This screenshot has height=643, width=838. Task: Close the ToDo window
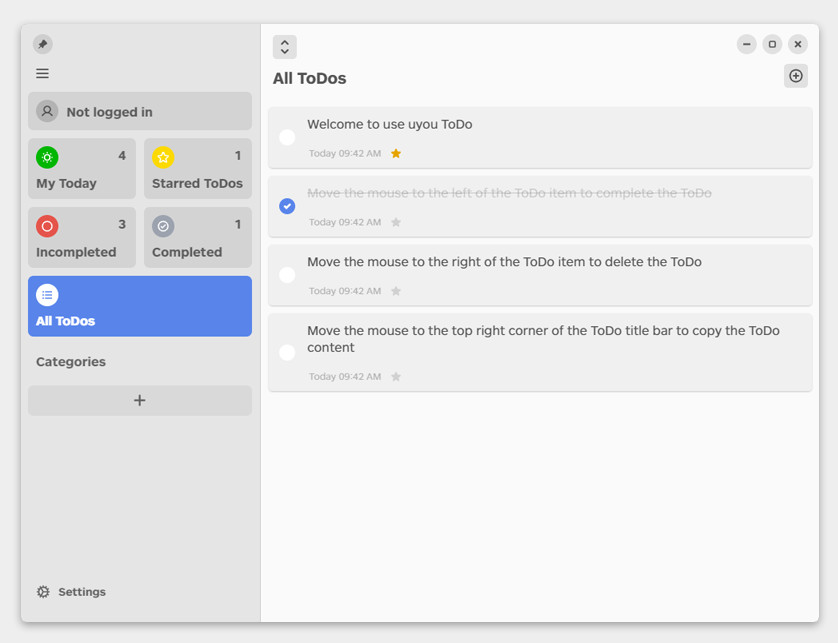[x=798, y=44]
